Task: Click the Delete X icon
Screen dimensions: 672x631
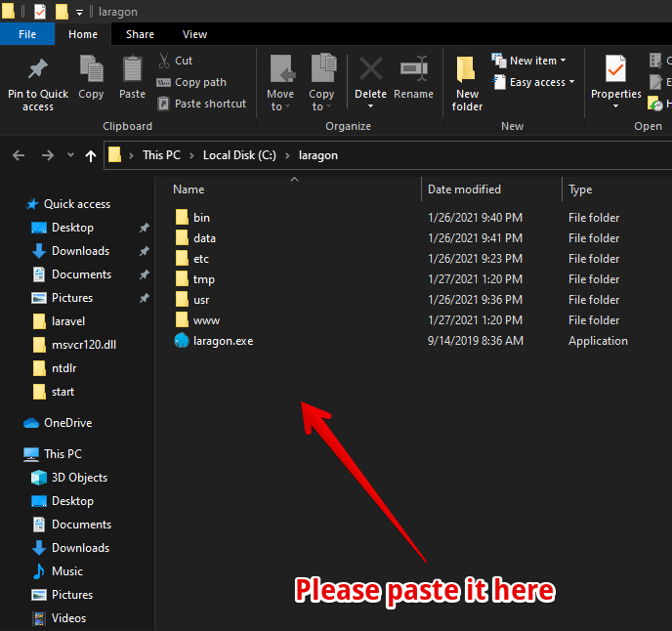Action: pos(371,68)
